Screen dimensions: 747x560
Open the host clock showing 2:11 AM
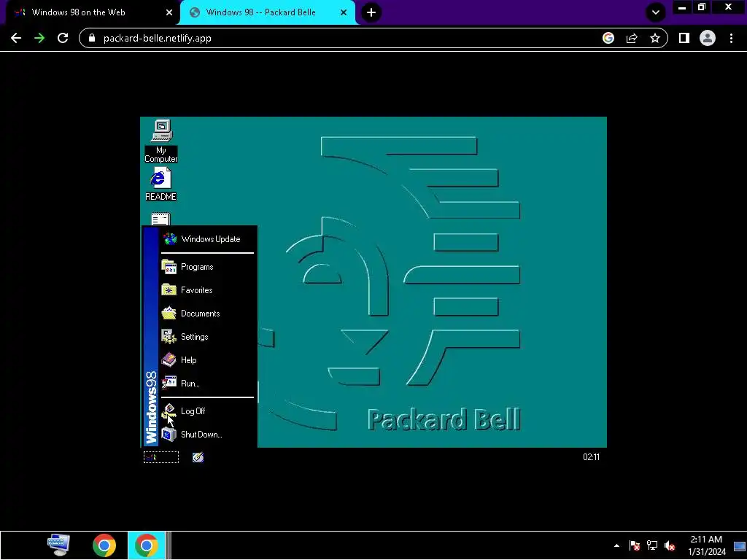coord(706,545)
